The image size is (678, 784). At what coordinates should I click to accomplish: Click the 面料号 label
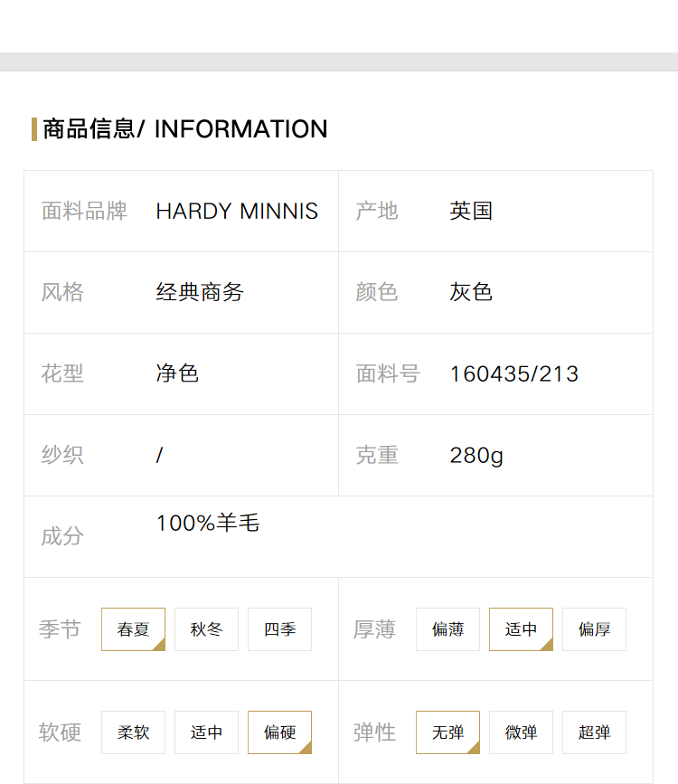[388, 373]
